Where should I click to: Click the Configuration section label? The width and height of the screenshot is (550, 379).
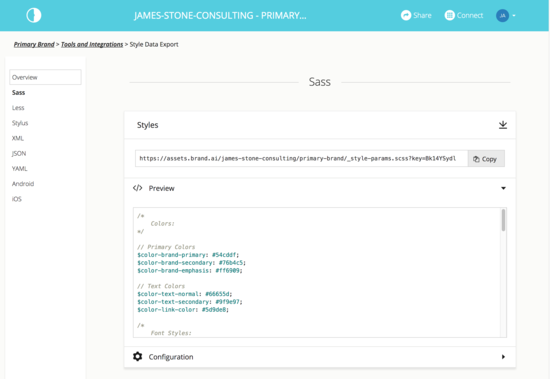(171, 357)
